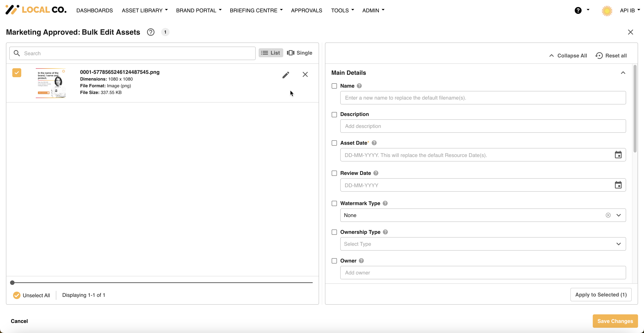Open the question mark help menu in the header
Viewport: 644px width, 333px height.
[578, 10]
